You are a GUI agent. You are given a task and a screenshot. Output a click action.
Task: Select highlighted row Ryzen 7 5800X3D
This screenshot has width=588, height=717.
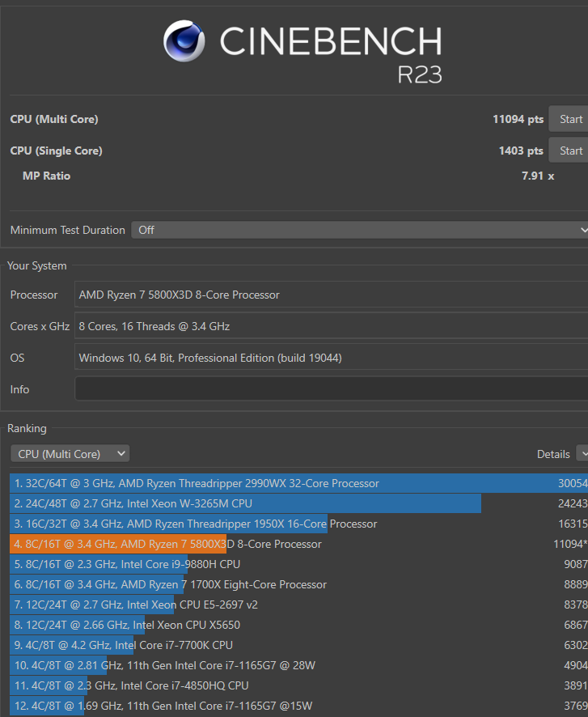point(298,544)
